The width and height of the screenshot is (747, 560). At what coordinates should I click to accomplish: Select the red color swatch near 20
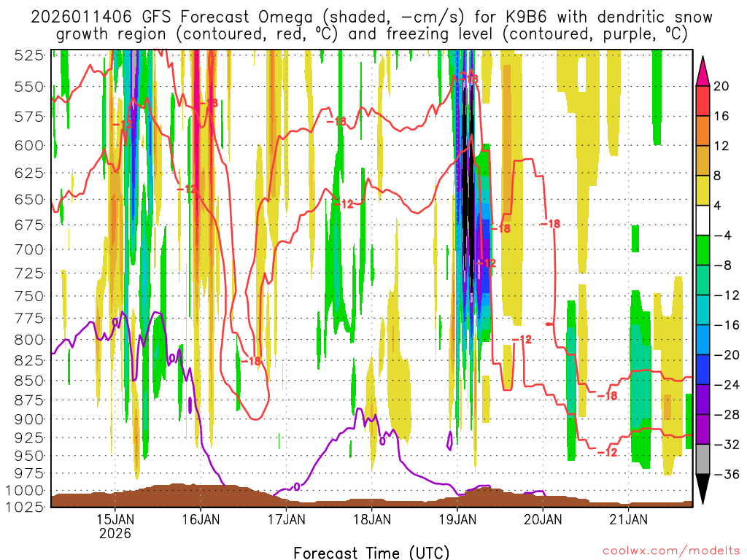click(703, 101)
